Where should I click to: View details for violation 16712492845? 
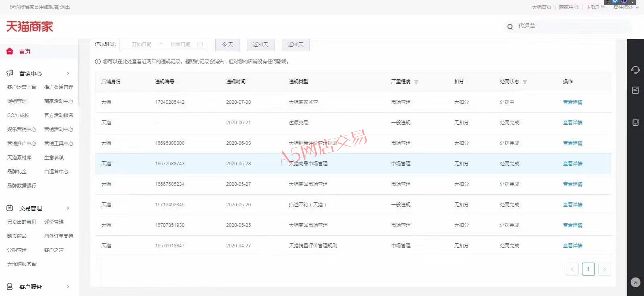click(572, 205)
